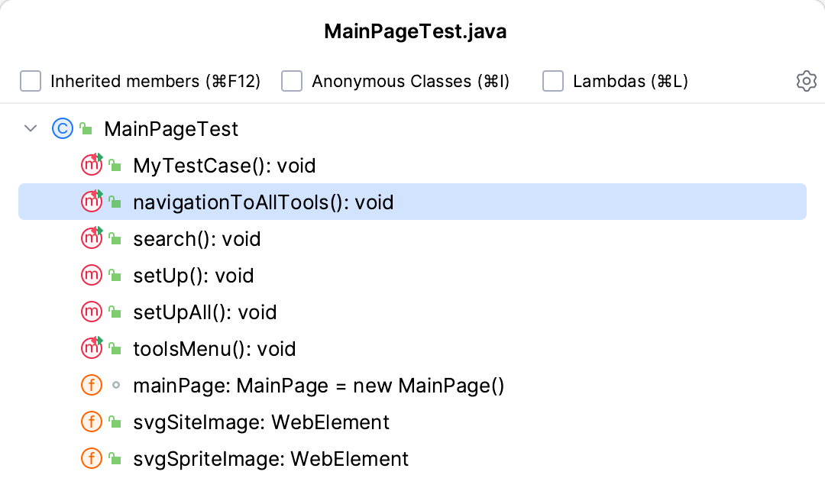Enable the Inherited members checkbox
Viewport: 825px width, 504px height.
(x=31, y=81)
